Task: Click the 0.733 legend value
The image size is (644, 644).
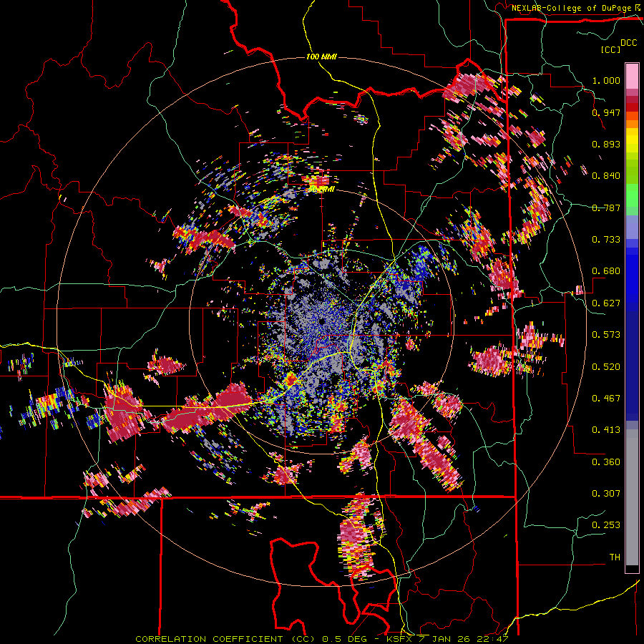Action: (606, 240)
